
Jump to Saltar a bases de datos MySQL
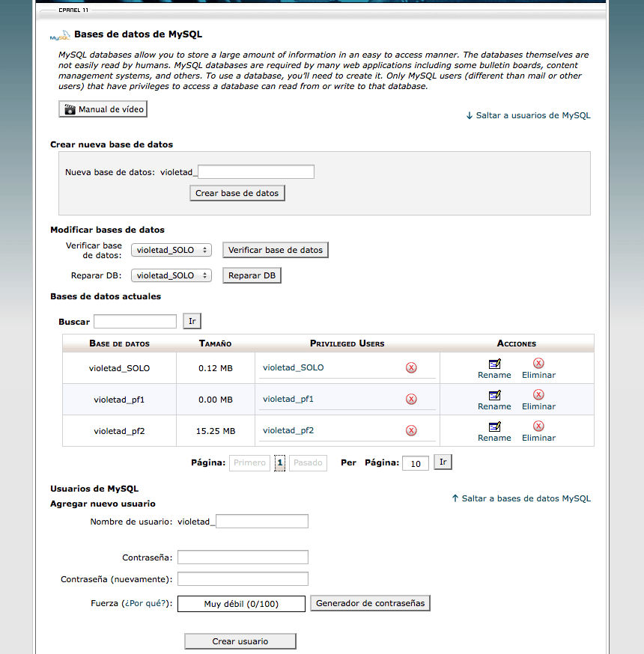521,498
